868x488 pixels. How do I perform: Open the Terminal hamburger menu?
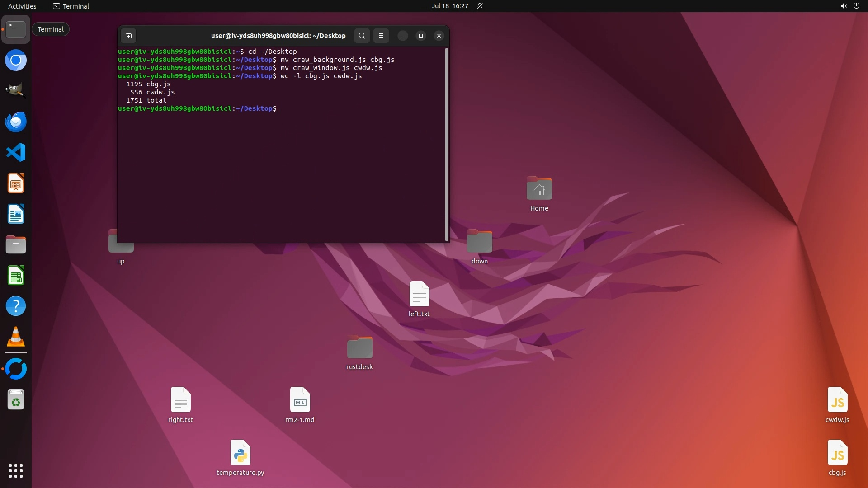[381, 36]
